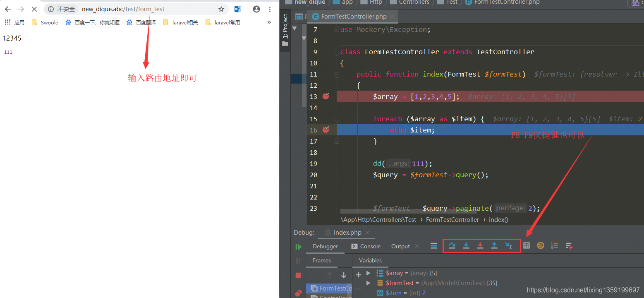Click the previous frame up arrow in Frames
This screenshot has height=298, width=644.
(330, 275)
